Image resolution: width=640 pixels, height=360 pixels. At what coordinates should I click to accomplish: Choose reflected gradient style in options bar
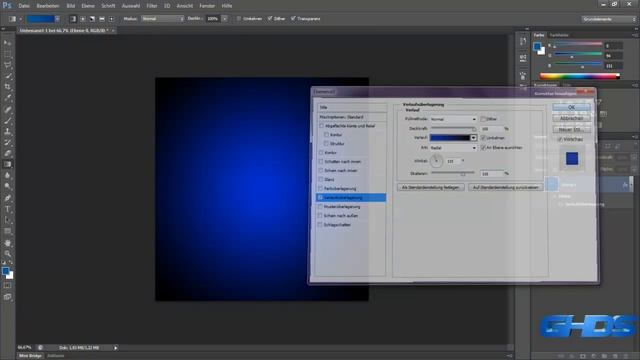coord(102,19)
